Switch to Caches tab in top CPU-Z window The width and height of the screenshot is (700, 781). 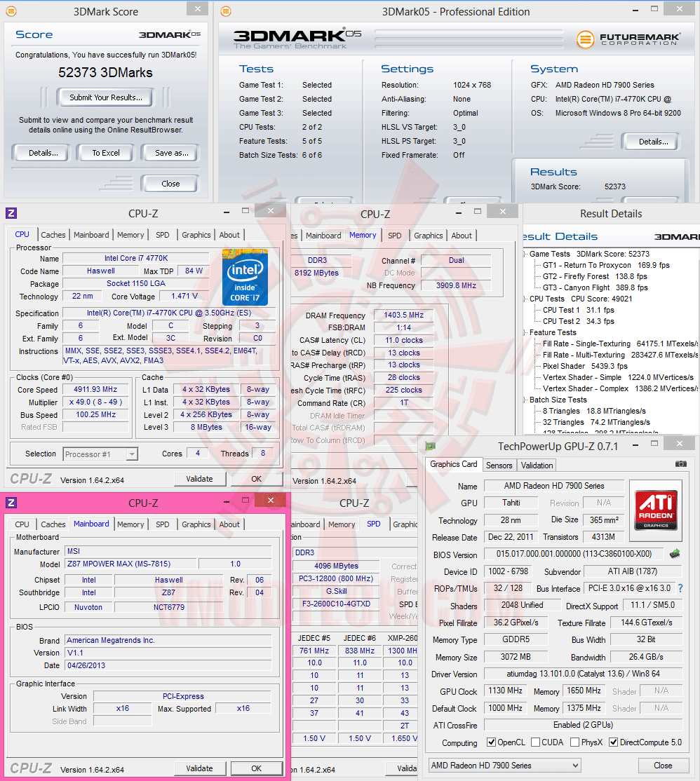(x=53, y=235)
